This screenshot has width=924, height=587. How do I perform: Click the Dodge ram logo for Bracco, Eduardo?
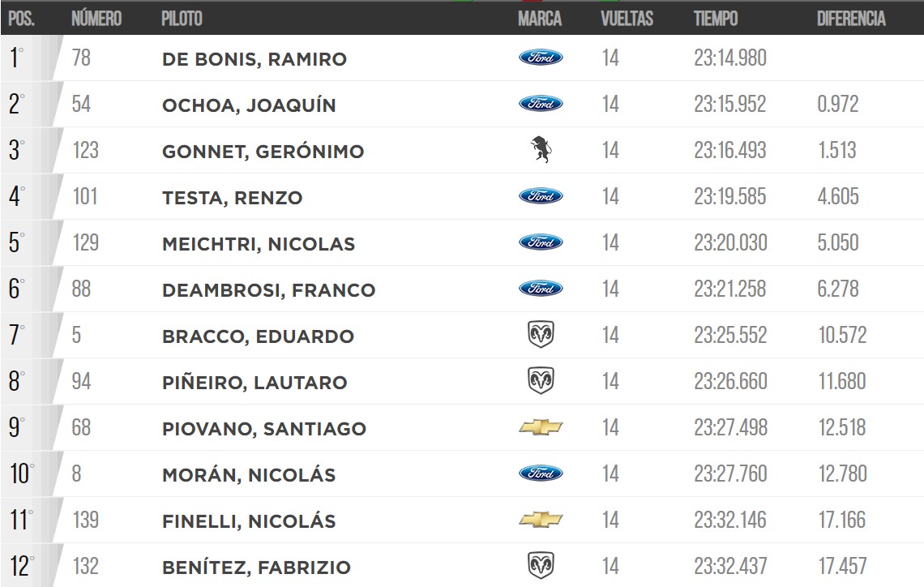coord(541,335)
